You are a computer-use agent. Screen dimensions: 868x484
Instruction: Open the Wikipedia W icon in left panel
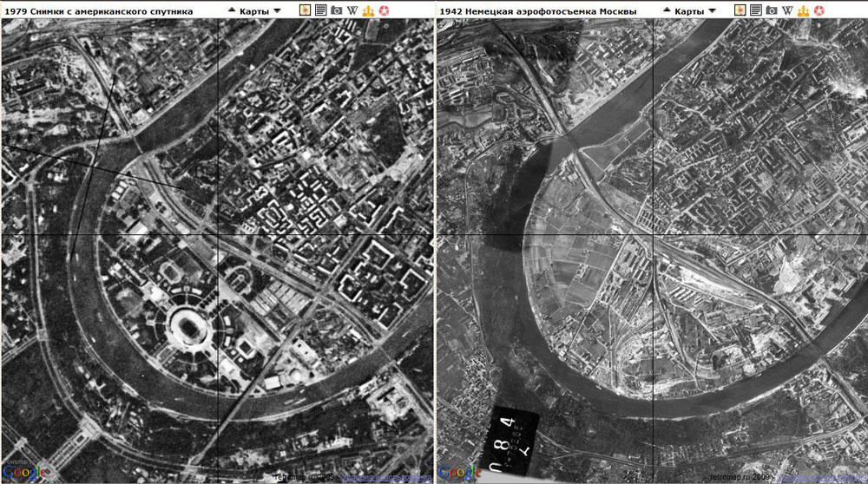coord(352,10)
